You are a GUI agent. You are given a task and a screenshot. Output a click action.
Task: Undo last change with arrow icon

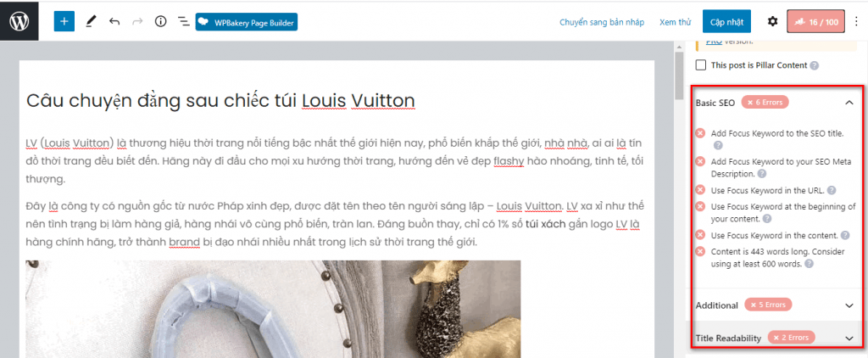[x=114, y=21]
